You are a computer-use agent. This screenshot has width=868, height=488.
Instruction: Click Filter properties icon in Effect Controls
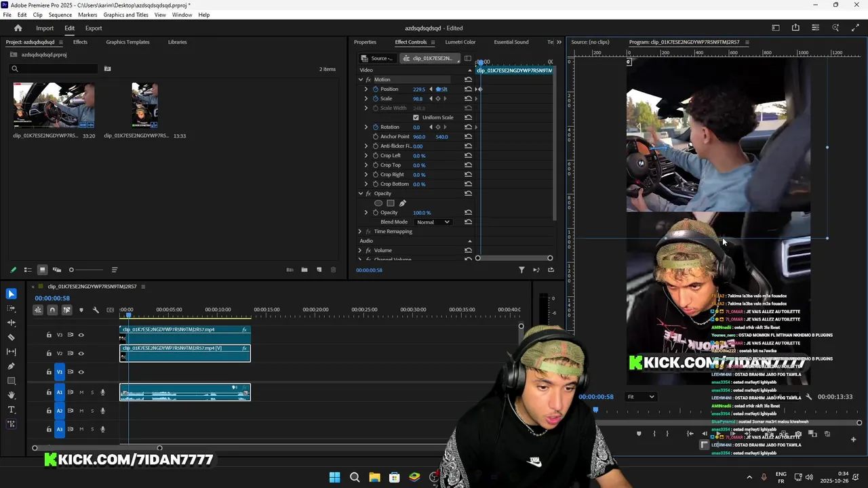(x=521, y=270)
